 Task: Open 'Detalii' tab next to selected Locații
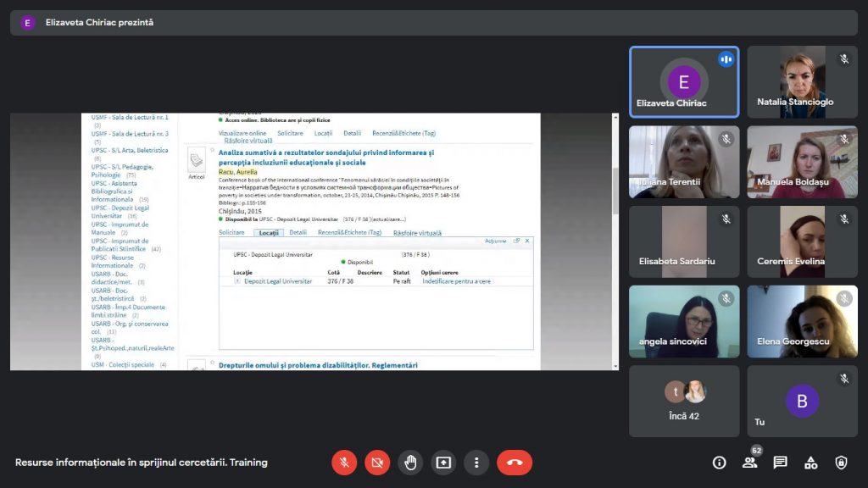(298, 233)
